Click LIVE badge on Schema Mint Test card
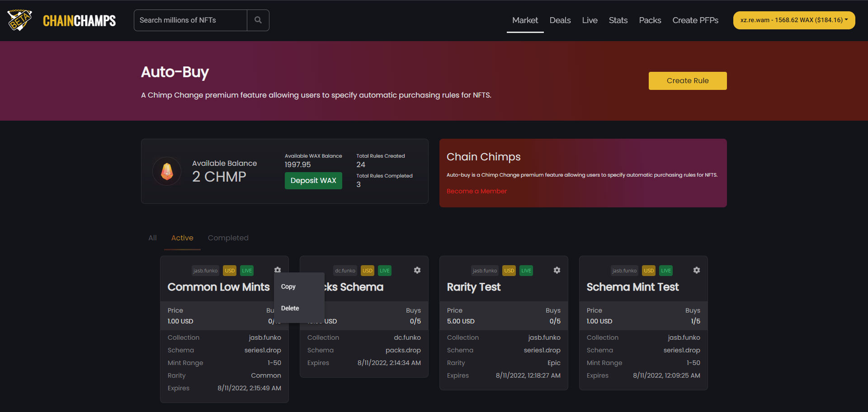868x412 pixels. coord(666,271)
